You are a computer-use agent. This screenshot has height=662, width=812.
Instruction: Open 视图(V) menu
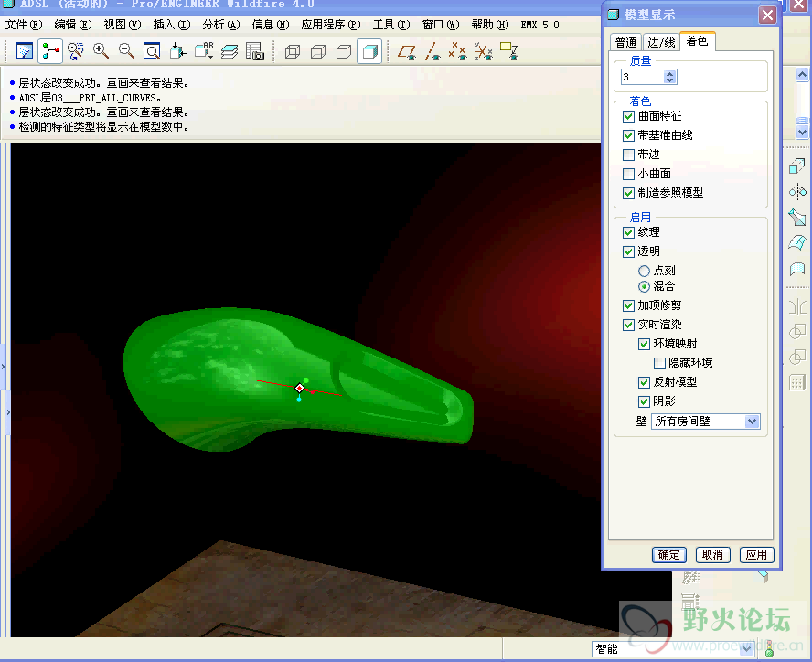click(123, 25)
